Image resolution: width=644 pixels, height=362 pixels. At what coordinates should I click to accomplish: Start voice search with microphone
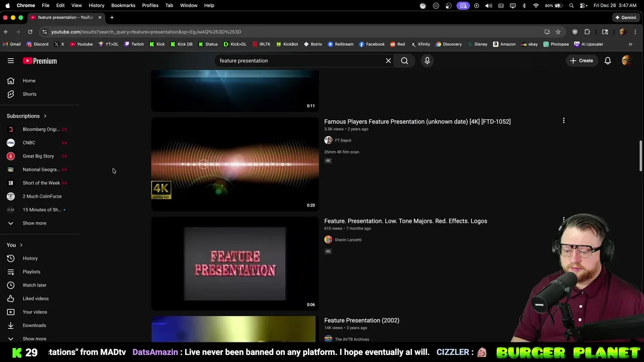(x=427, y=61)
